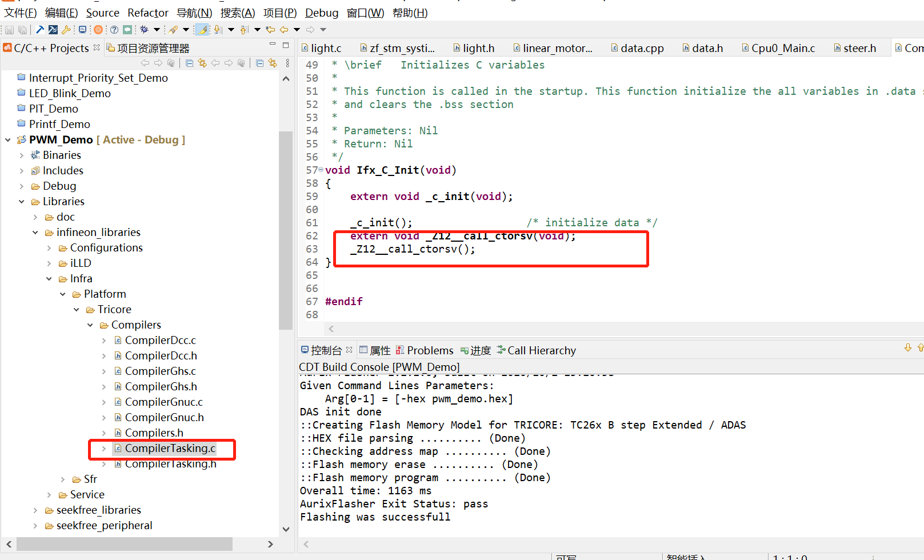Select the Service folder
Image resolution: width=924 pixels, height=560 pixels.
coord(82,495)
